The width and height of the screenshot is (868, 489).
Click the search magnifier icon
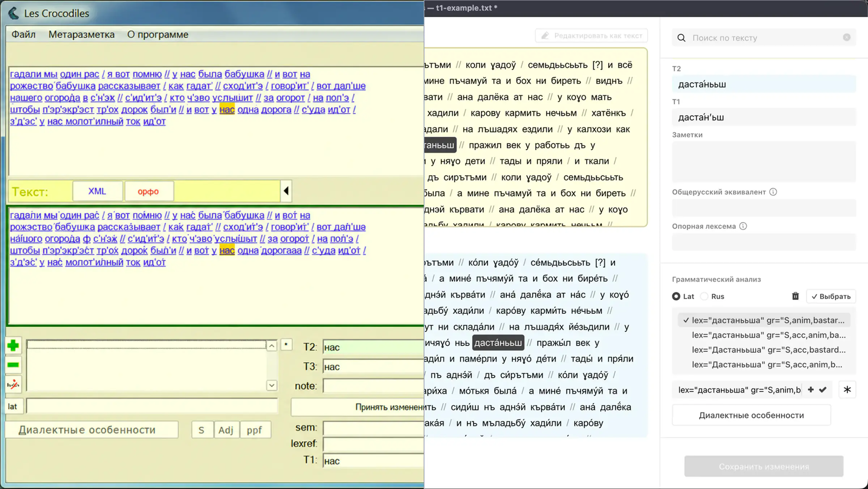point(681,38)
